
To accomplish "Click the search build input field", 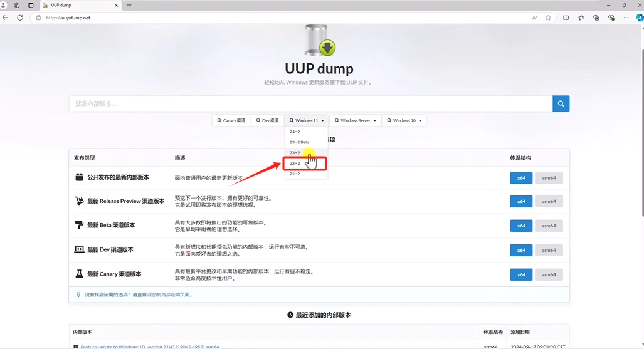I will click(310, 103).
